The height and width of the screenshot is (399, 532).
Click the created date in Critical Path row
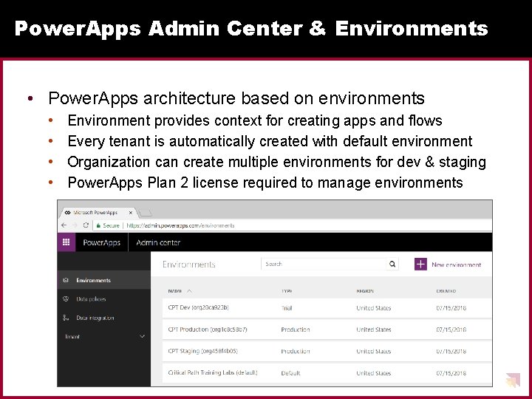[x=451, y=373]
